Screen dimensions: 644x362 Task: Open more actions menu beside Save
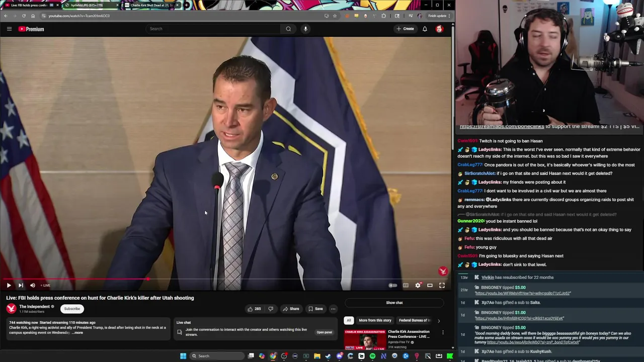click(x=333, y=309)
